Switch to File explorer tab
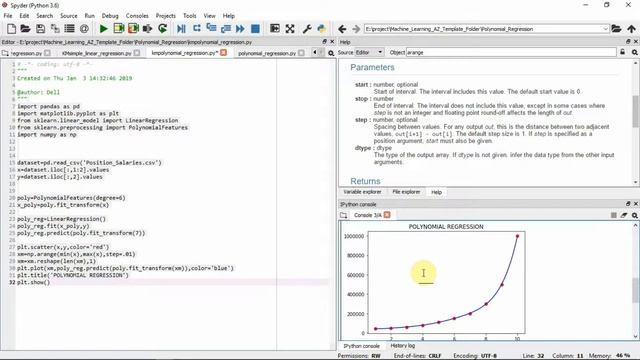Viewport: 640px width, 360px height. pos(406,192)
